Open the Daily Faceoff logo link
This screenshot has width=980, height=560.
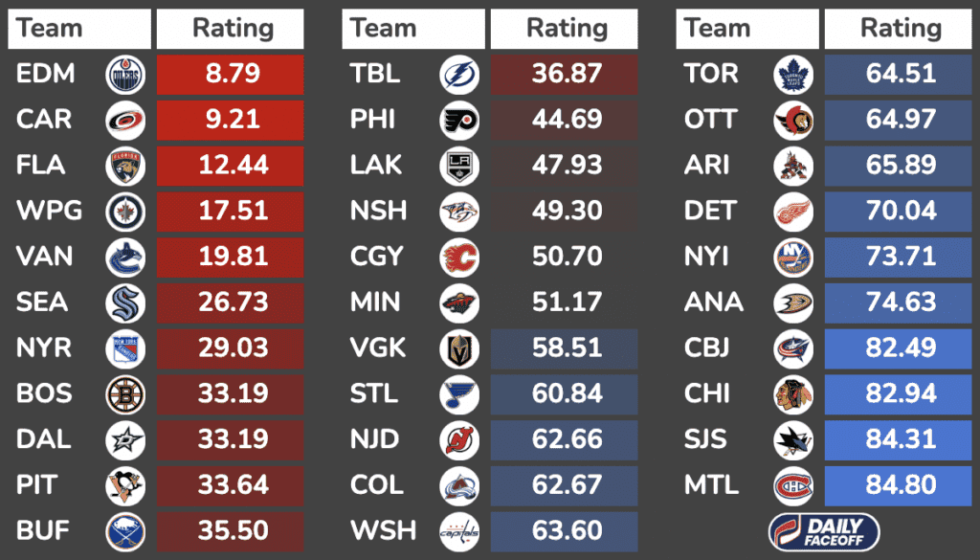coord(824,531)
